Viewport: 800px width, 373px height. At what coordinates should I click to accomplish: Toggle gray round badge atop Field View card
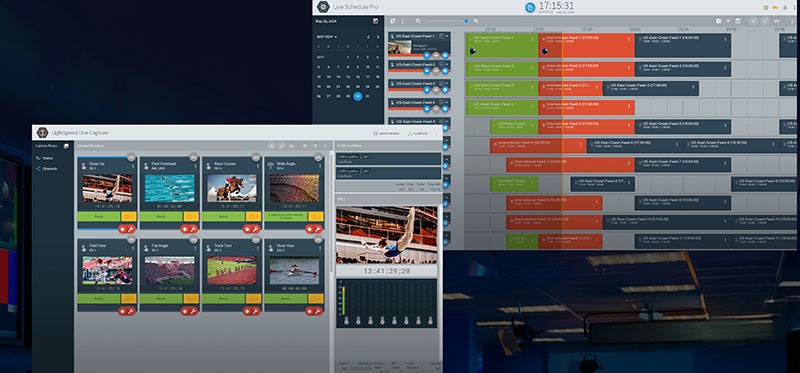[x=131, y=239]
